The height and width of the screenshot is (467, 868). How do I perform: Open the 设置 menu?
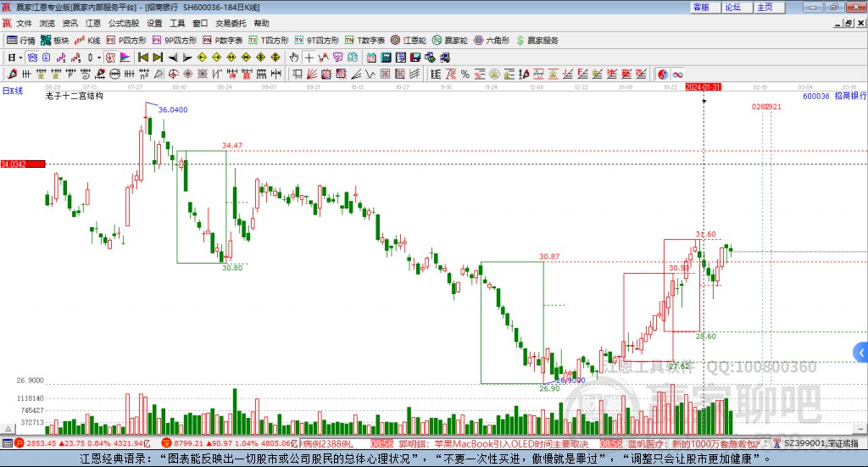pos(154,23)
